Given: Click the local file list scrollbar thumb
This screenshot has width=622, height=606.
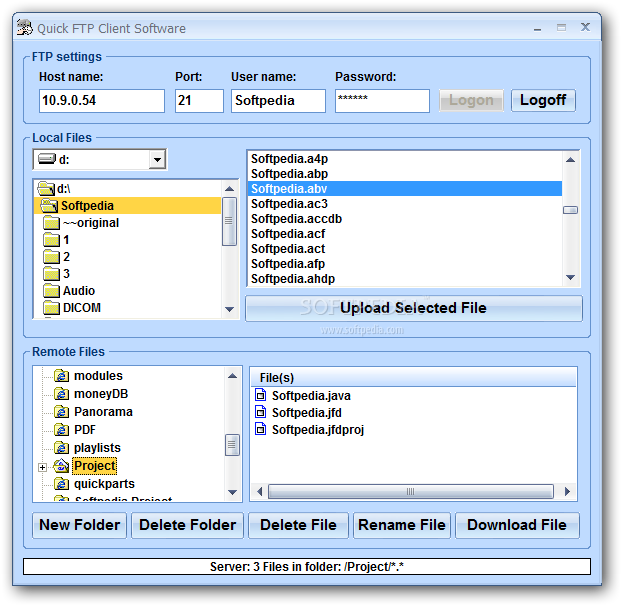Looking at the screenshot, I should click(570, 210).
